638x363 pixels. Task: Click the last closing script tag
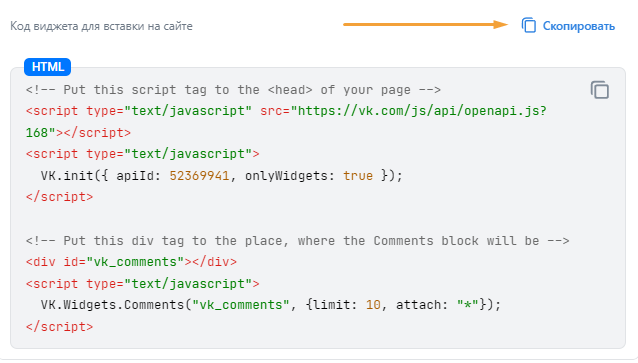[x=59, y=326]
